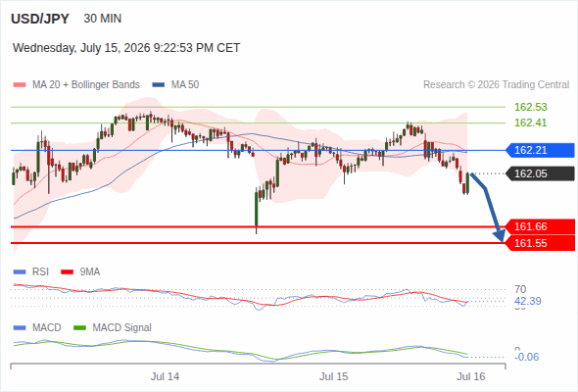The height and width of the screenshot is (392, 578).
Task: Click the RSI blue legend swatch
Action: pos(20,272)
